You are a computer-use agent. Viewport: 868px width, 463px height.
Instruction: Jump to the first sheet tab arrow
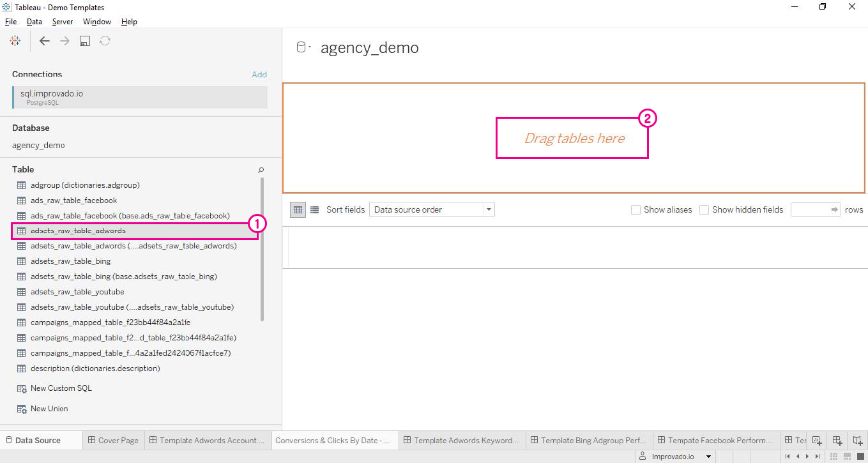pos(788,457)
